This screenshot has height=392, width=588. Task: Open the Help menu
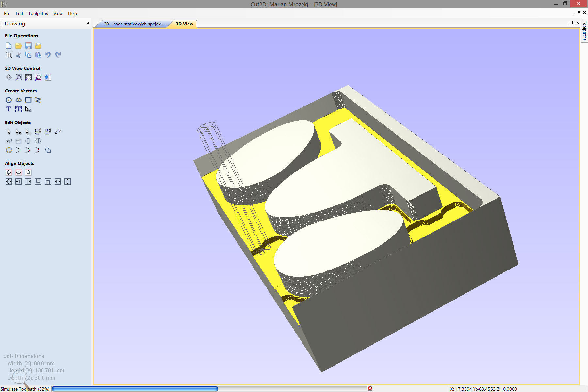[73, 13]
